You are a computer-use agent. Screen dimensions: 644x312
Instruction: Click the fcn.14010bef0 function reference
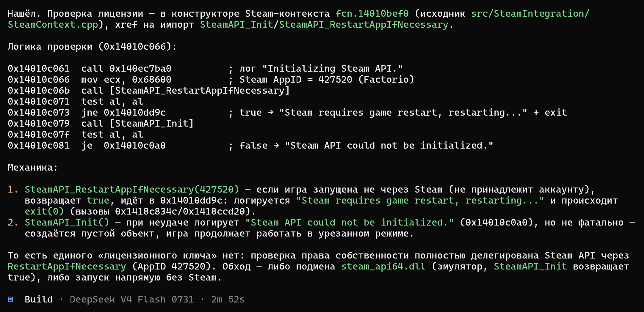coord(372,13)
